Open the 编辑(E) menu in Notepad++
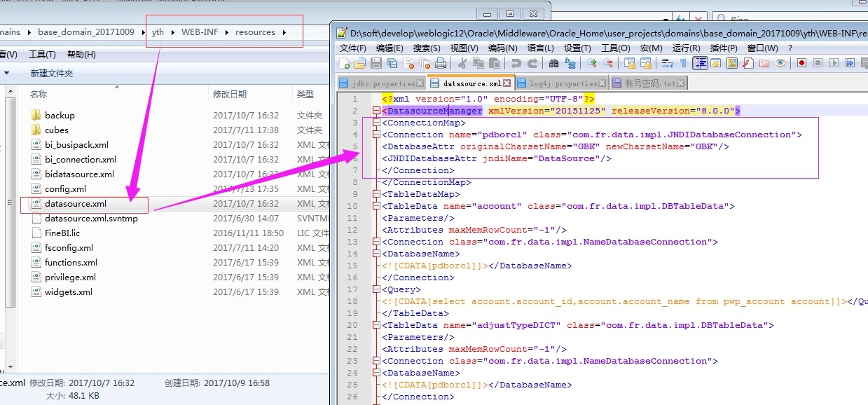The image size is (868, 405). coord(390,48)
